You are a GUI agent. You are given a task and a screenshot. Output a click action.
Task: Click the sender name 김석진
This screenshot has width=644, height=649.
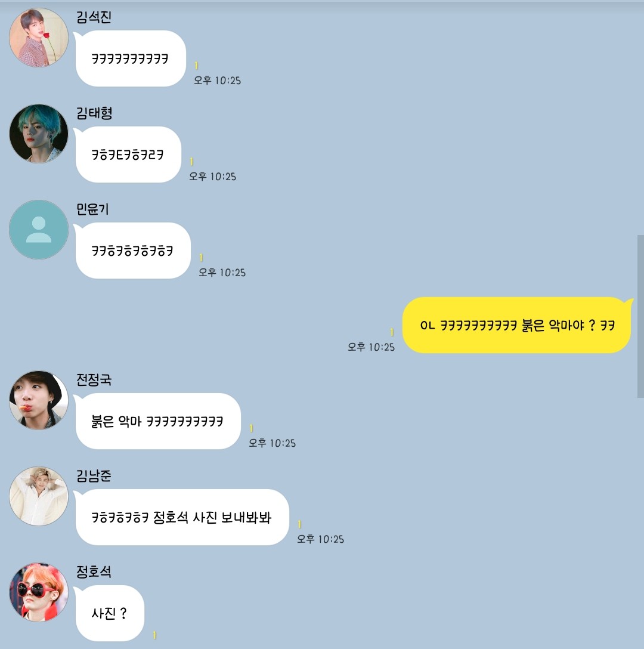pyautogui.click(x=94, y=17)
